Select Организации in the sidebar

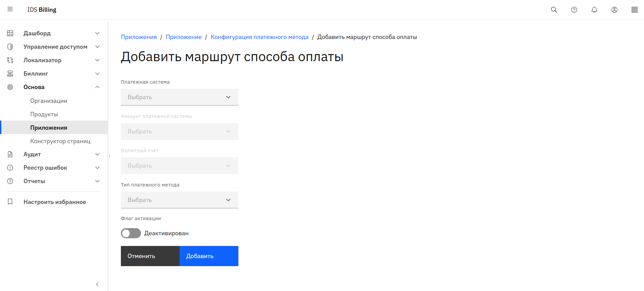point(49,101)
